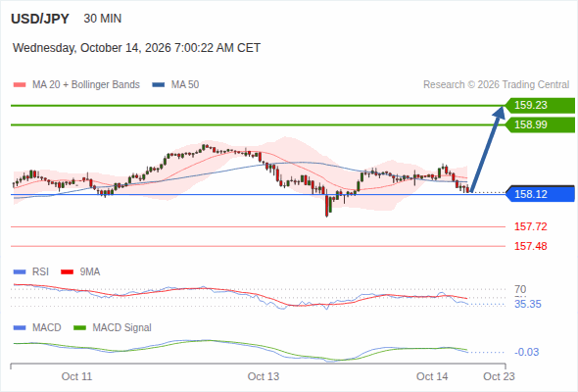Click the USD/JPY pair title
This screenshot has width=578, height=392.
point(40,19)
